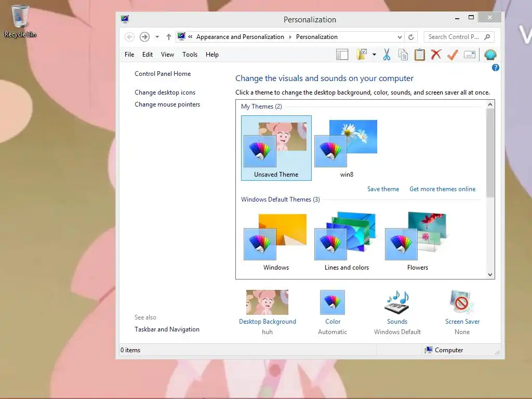The image size is (532, 399).
Task: Open the File menu
Action: 129,54
